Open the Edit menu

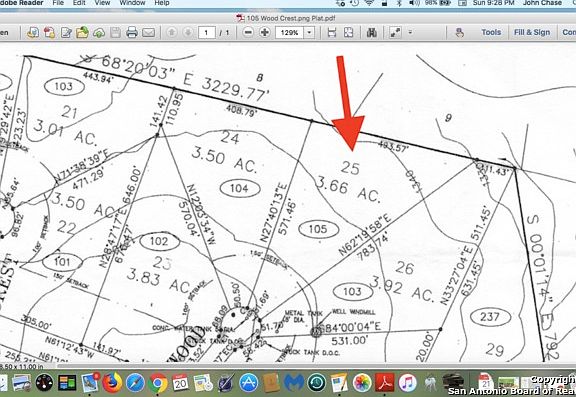(79, 3)
